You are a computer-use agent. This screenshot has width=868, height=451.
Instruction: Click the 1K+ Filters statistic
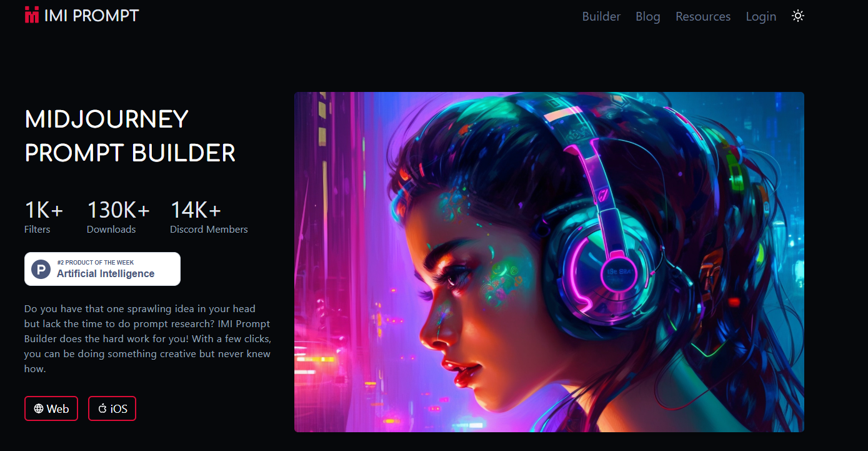(x=44, y=216)
